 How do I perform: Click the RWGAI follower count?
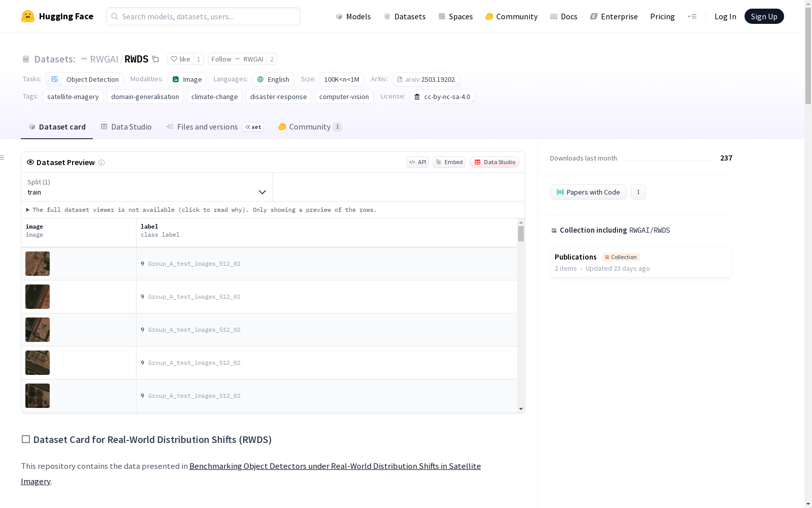click(x=272, y=59)
